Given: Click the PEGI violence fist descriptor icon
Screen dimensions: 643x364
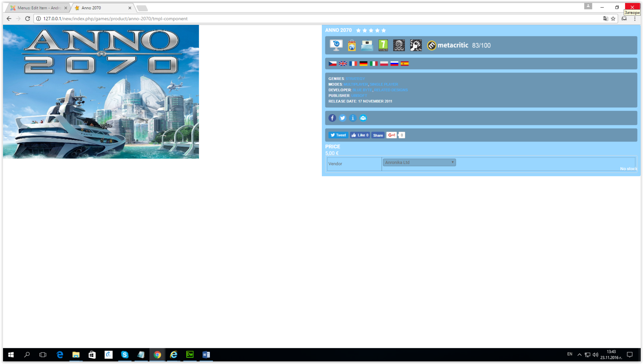Looking at the screenshot, I should tap(416, 45).
